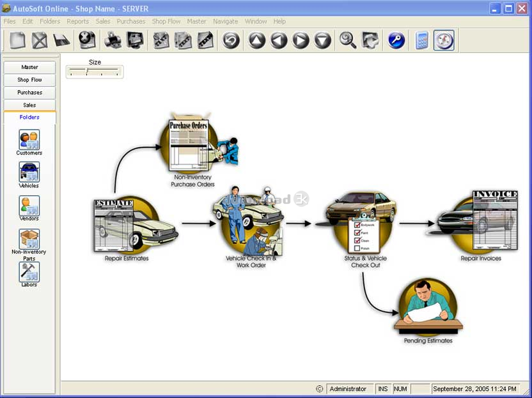
Task: Click the Print toolbar icon
Action: [113, 40]
